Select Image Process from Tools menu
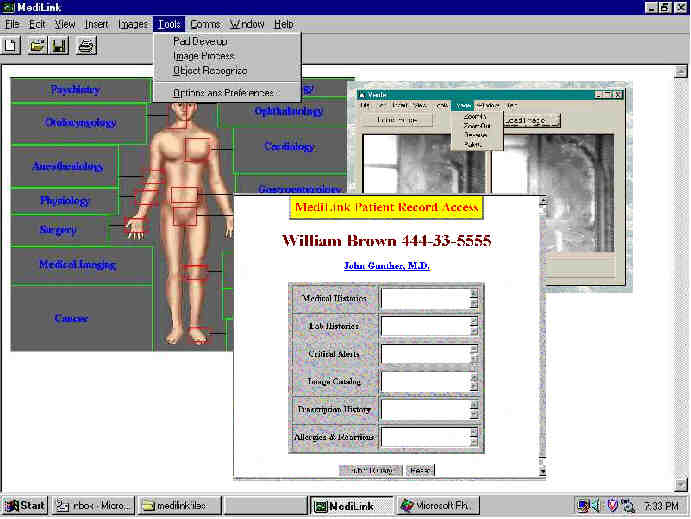This screenshot has height=519, width=691. point(203,56)
